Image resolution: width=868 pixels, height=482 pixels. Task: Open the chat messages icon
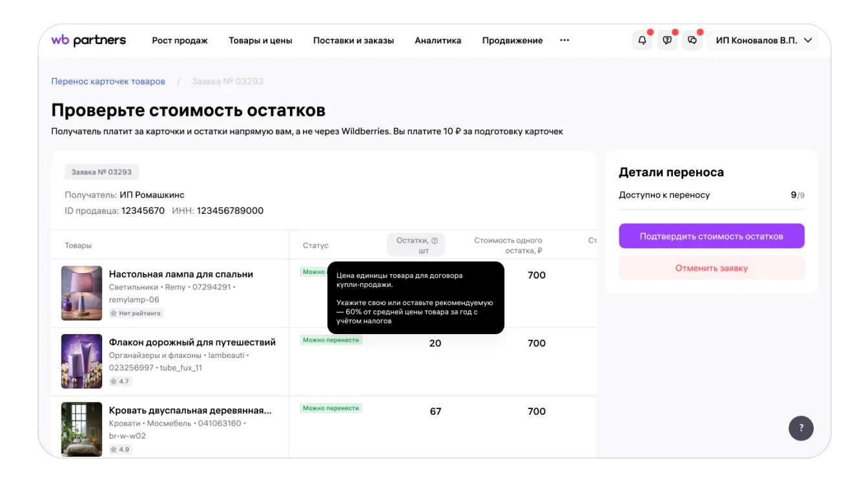tap(692, 40)
